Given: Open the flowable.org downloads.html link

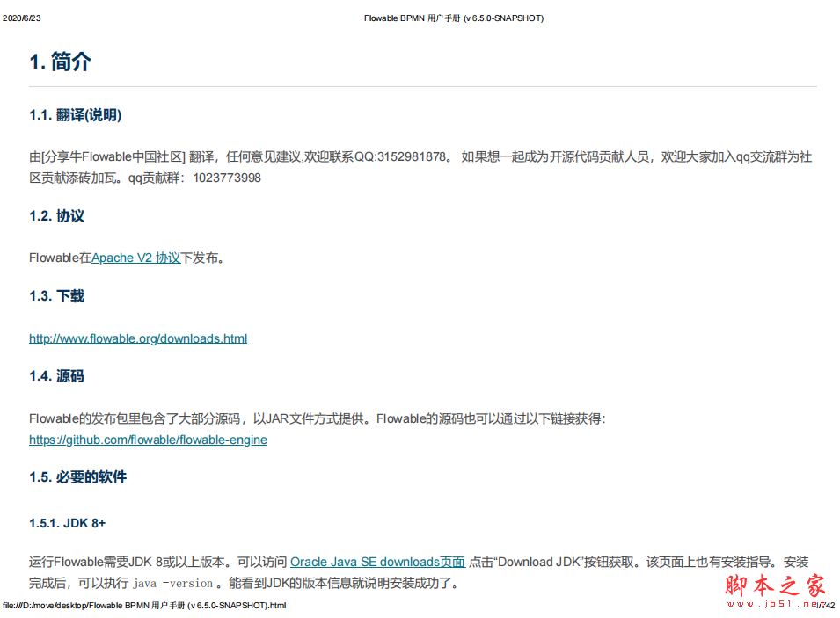Looking at the screenshot, I should click(138, 338).
